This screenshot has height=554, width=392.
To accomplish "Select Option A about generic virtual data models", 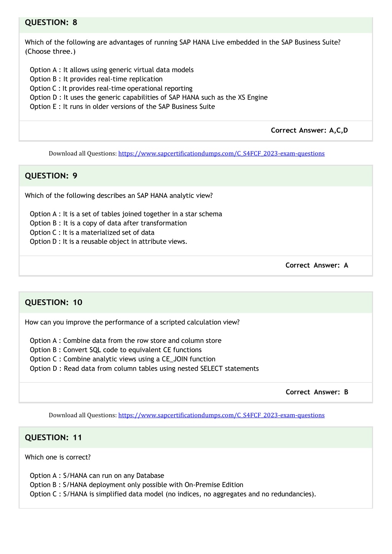I will click(x=112, y=70).
